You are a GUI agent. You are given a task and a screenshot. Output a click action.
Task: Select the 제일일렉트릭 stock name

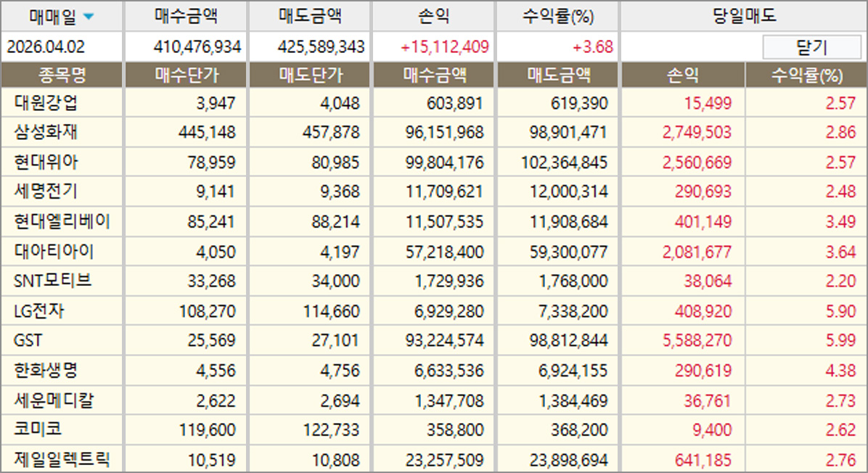tap(62, 458)
